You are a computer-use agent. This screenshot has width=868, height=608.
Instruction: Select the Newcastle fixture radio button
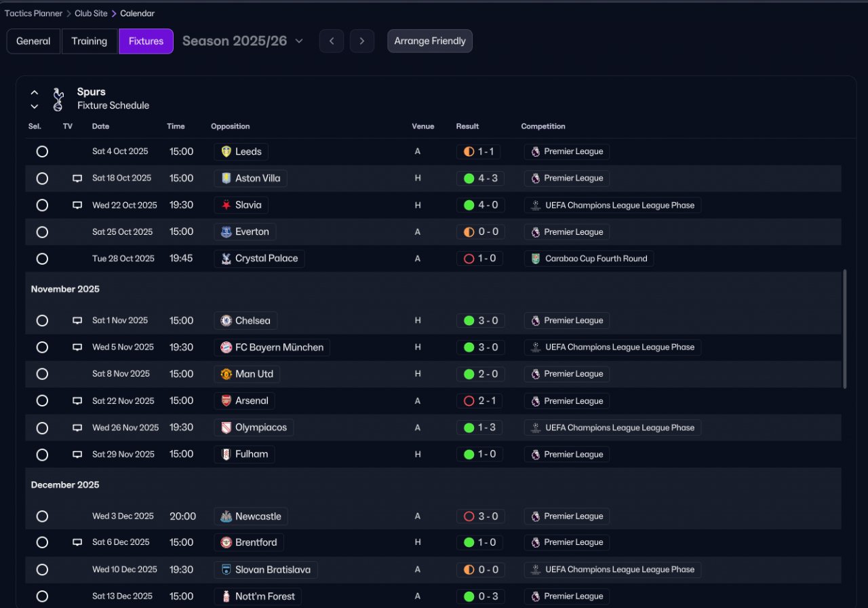tap(42, 516)
